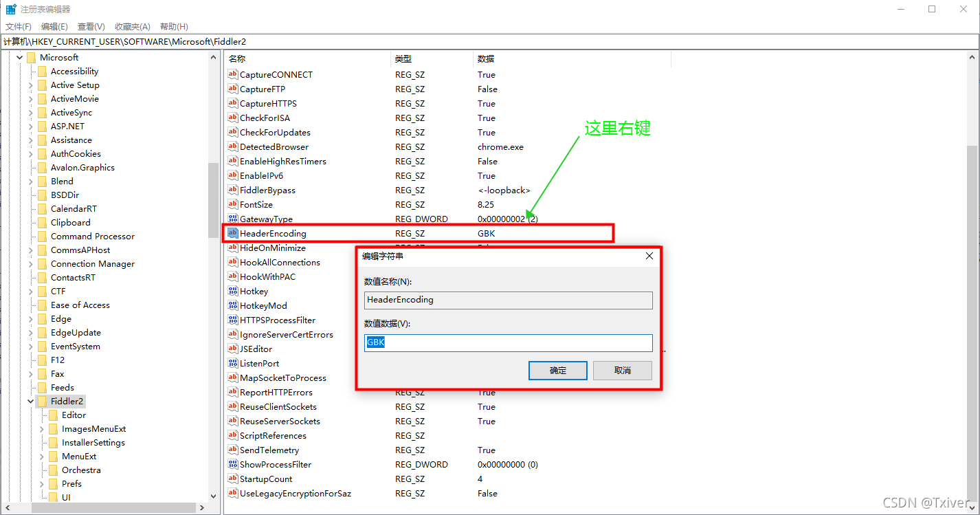
Task: Expand the ASP.NET tree node
Action: (31, 126)
